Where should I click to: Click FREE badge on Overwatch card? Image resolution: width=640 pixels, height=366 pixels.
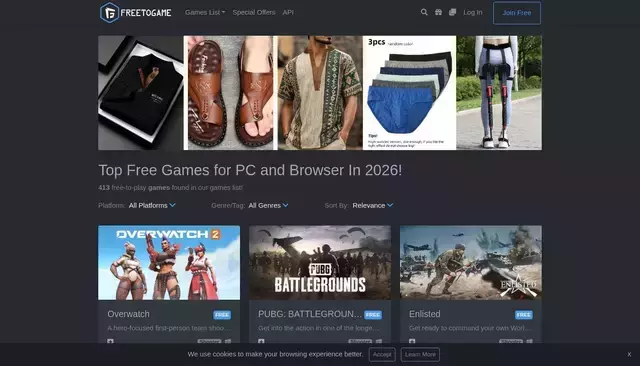click(x=222, y=315)
